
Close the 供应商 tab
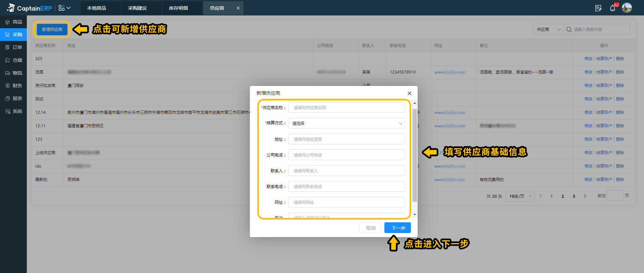click(238, 8)
